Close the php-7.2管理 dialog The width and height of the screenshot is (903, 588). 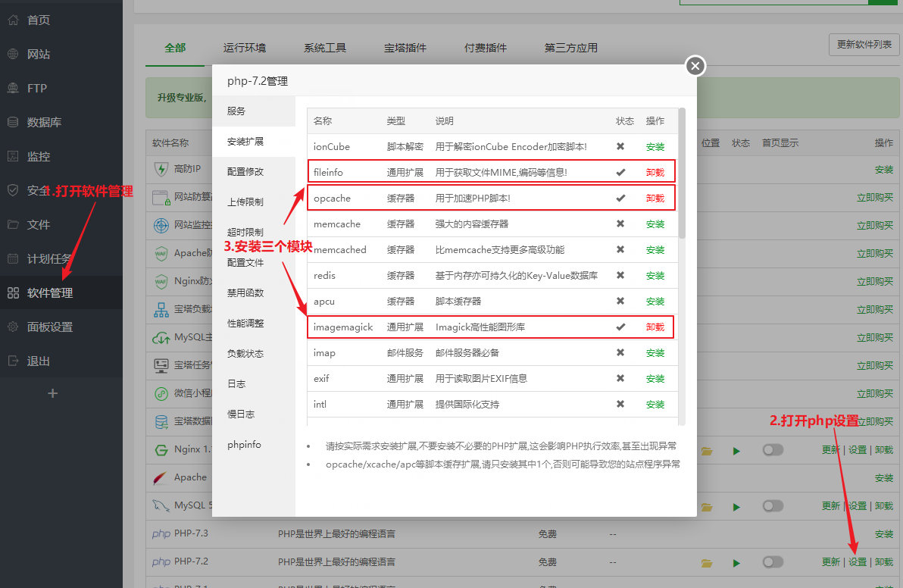click(695, 66)
